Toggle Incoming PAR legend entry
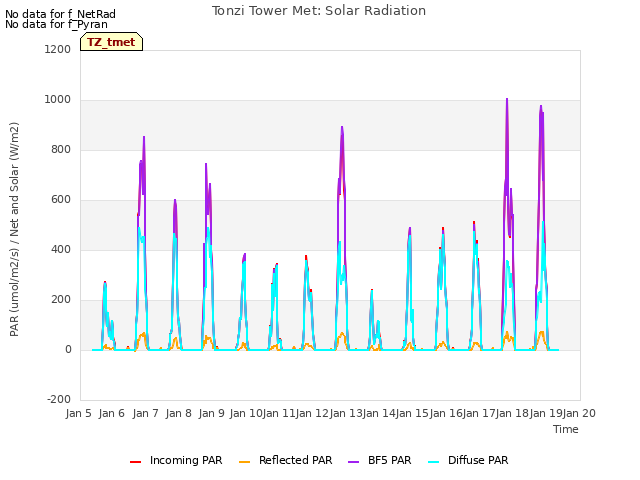The width and height of the screenshot is (640, 480). click(x=176, y=460)
